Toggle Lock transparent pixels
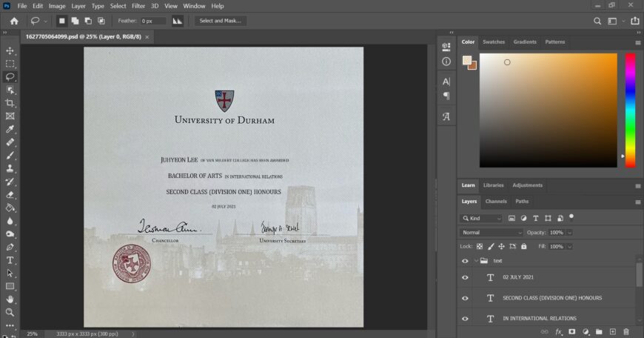Screen dimensions: 644x338 pyautogui.click(x=480, y=246)
